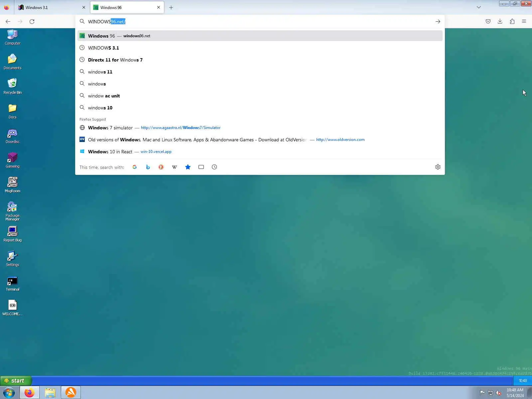
Task: List all tabs dropdown arrow
Action: 479,7
